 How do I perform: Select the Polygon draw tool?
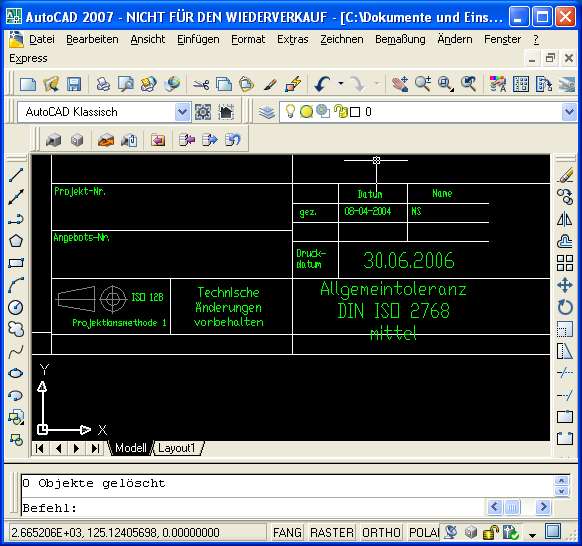(16, 241)
